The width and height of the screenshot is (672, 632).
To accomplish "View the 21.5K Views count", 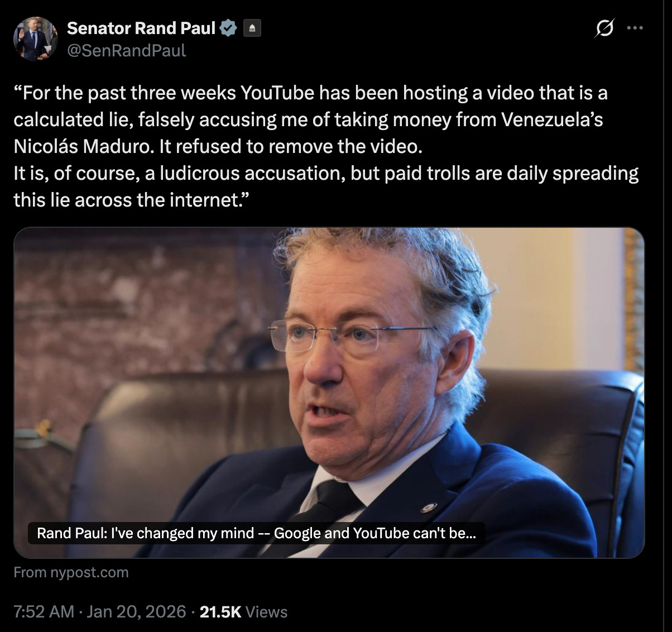I will click(x=243, y=611).
